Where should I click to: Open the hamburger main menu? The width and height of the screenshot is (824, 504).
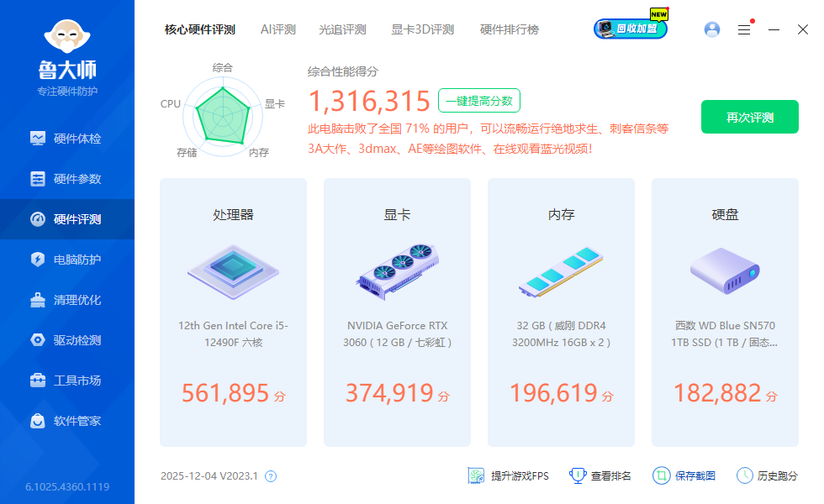[x=744, y=29]
